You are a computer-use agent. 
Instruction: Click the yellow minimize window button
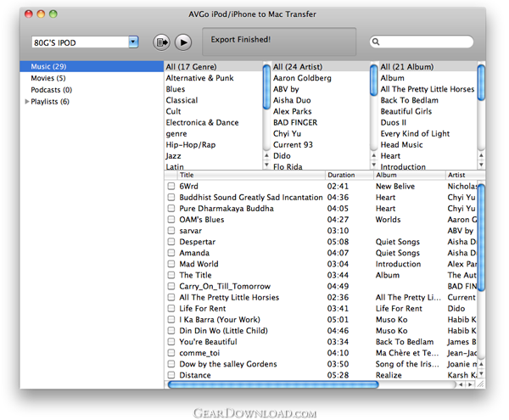[x=41, y=14]
